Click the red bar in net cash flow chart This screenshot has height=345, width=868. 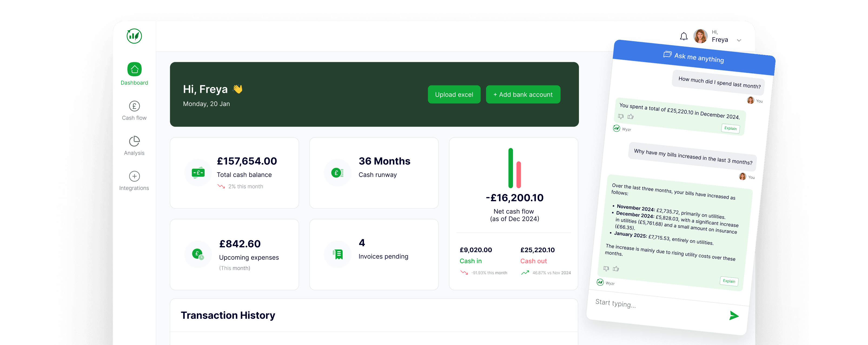519,175
